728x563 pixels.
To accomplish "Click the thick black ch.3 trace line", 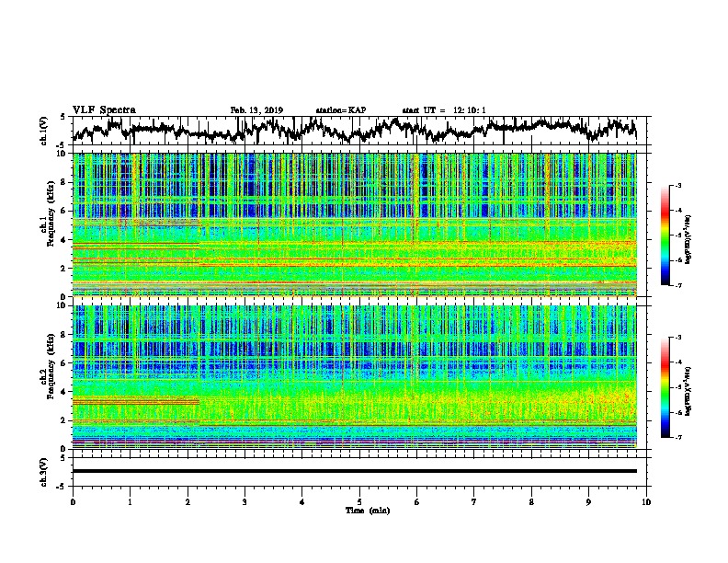I will pos(355,471).
